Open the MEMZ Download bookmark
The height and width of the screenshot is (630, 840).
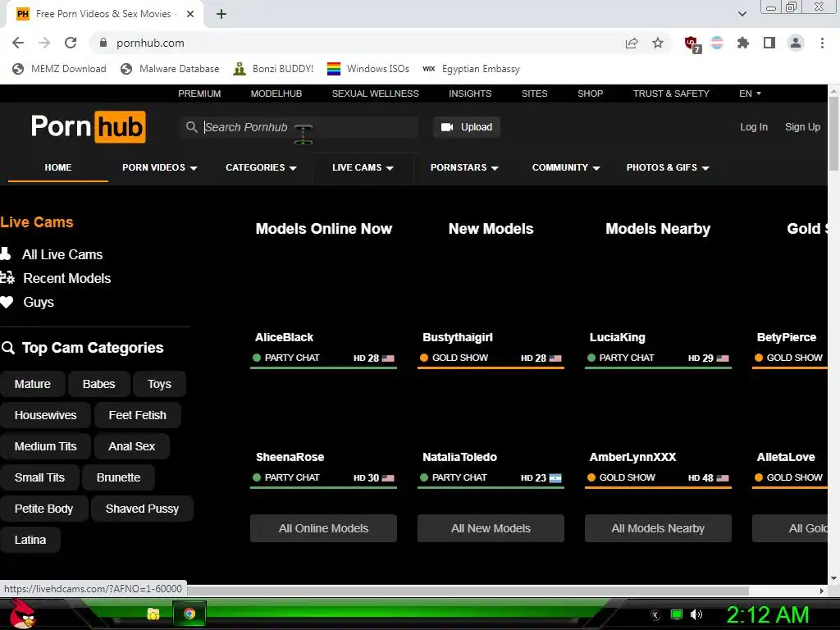[59, 69]
